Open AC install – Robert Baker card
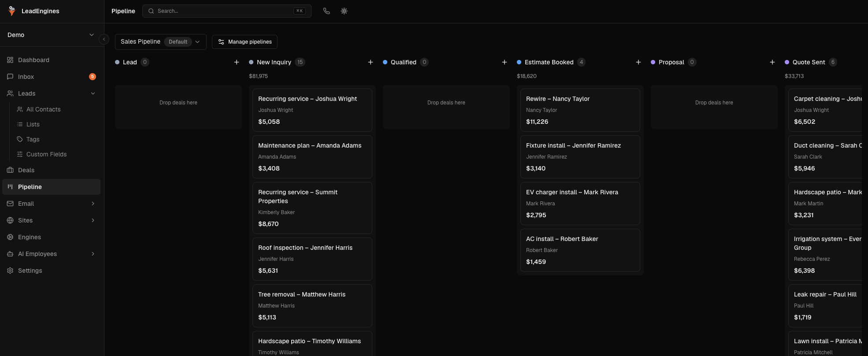Viewport: 868px width, 356px height. [580, 250]
